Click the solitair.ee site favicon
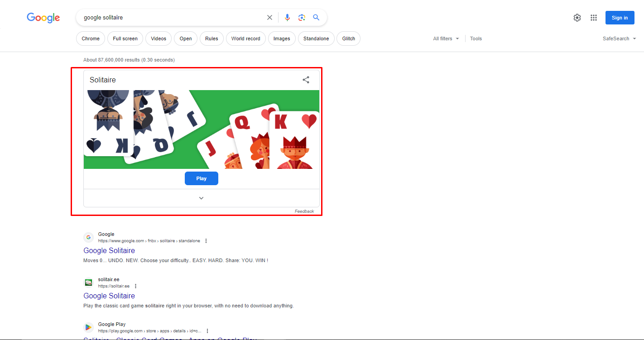Screen dimensions: 644x340 pyautogui.click(x=88, y=283)
